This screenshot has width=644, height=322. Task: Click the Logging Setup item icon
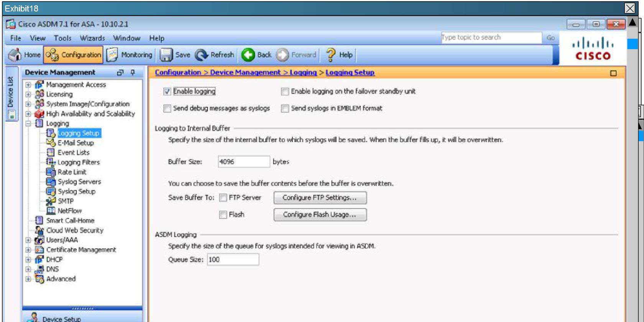(51, 133)
